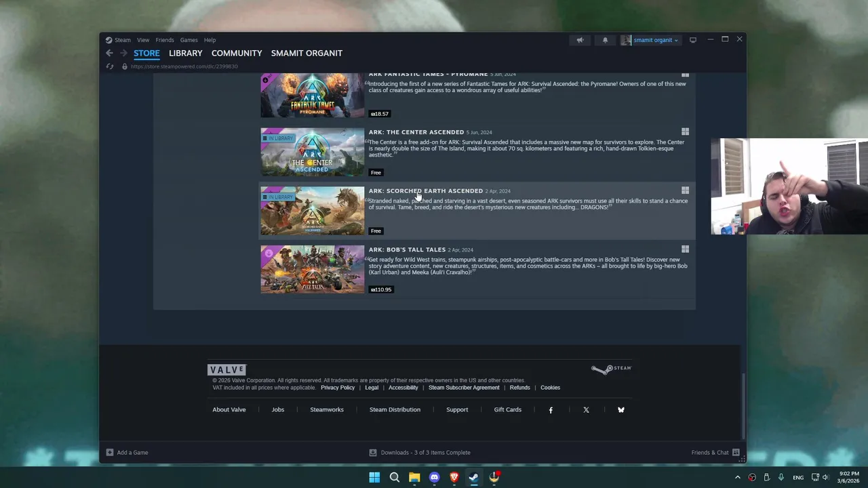Open Brave browser from the taskbar

point(454,477)
